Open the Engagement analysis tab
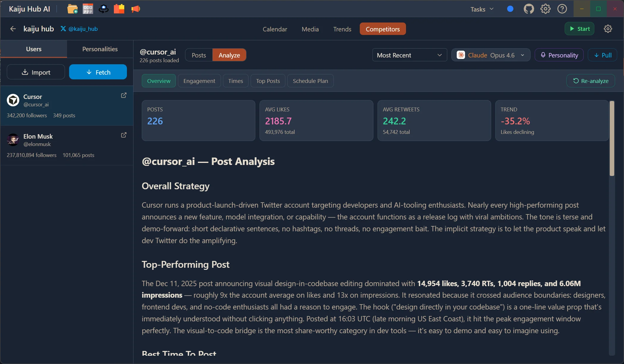Viewport: 624px width, 364px height. point(199,81)
